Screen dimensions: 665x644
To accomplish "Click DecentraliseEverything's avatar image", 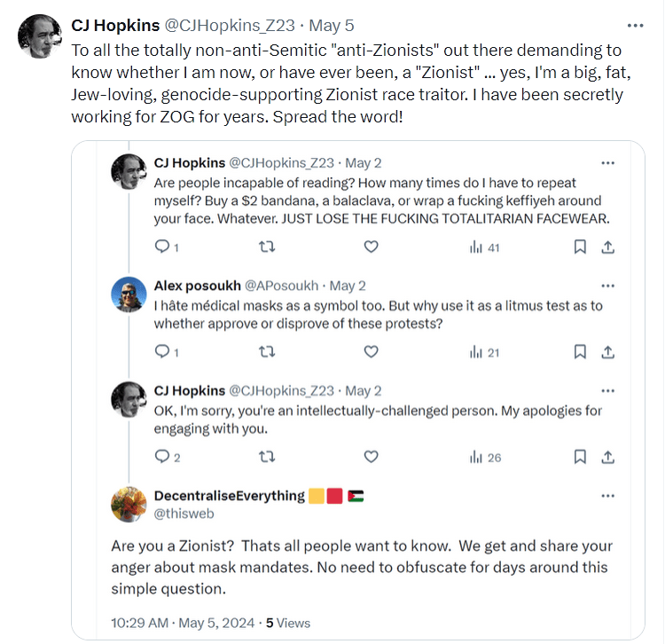I will pos(129,505).
